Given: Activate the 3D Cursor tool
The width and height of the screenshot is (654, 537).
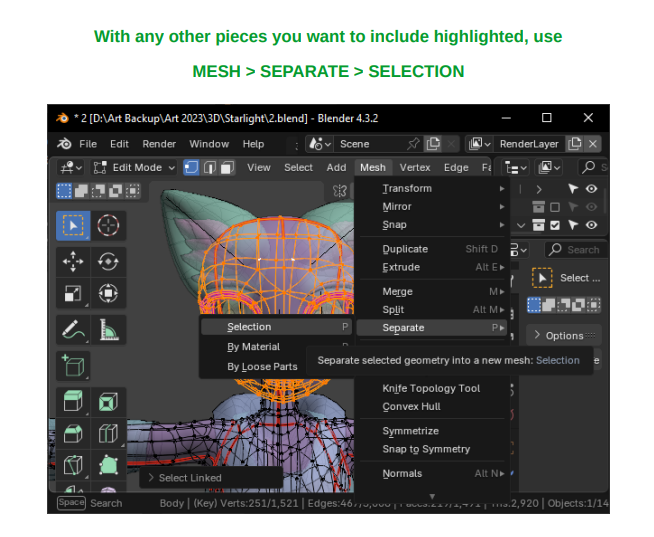Looking at the screenshot, I should pyautogui.click(x=109, y=225).
